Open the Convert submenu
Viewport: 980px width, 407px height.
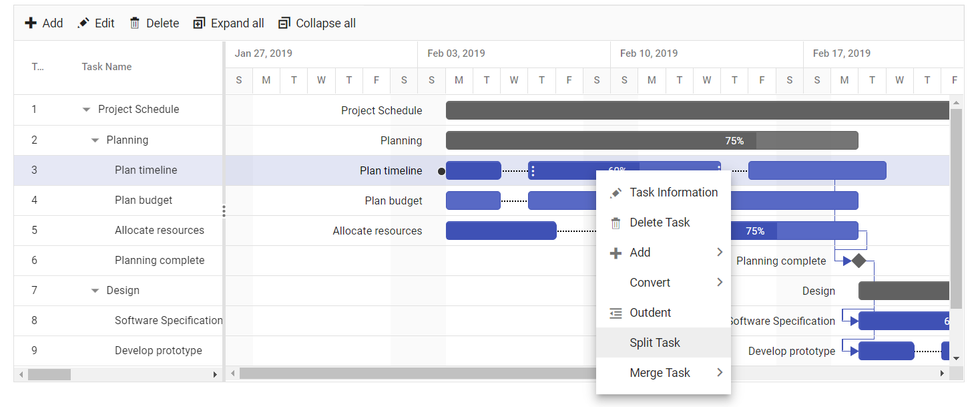coord(664,283)
